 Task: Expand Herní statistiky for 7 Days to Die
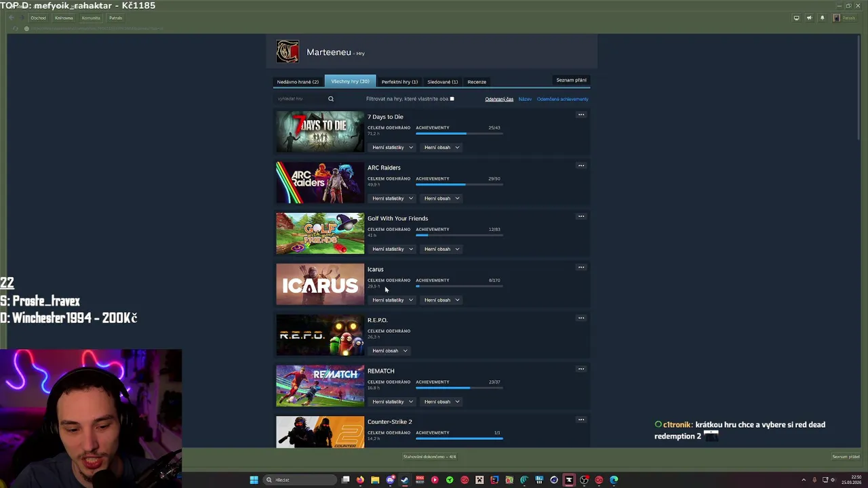[392, 147]
